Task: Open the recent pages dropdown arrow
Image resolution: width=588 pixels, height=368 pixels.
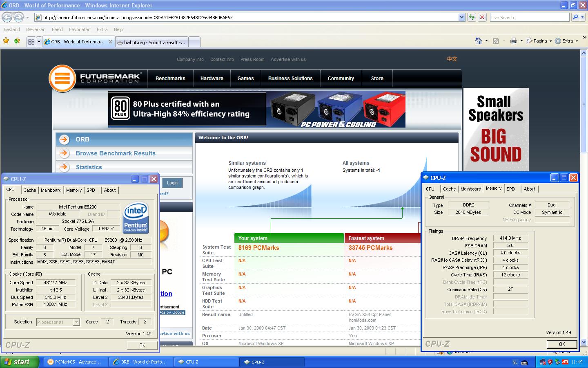Action: click(27, 18)
